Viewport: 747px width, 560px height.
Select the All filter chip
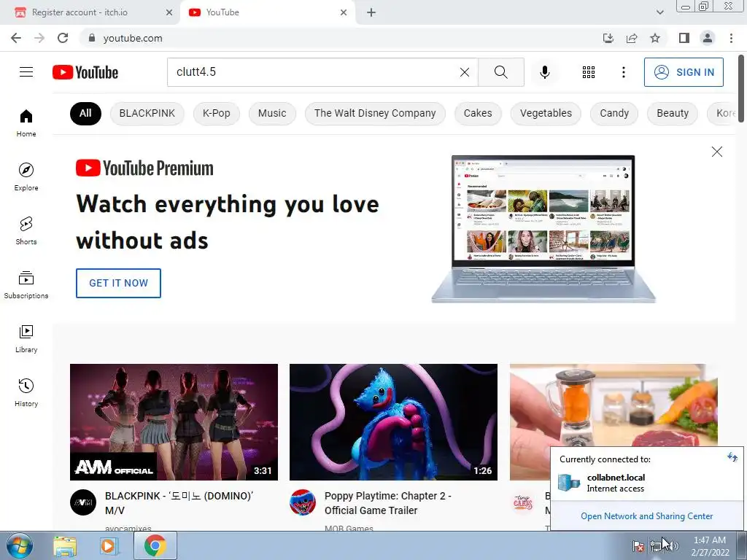tap(85, 113)
